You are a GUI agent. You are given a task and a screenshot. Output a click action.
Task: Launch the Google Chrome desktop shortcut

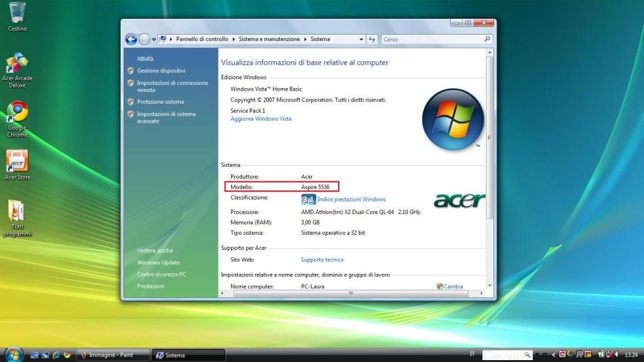click(x=17, y=119)
